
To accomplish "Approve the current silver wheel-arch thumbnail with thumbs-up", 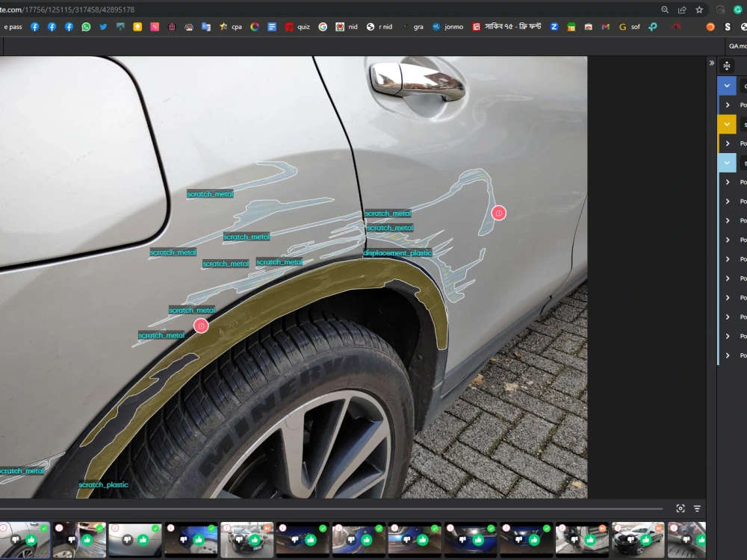I will coord(31,540).
